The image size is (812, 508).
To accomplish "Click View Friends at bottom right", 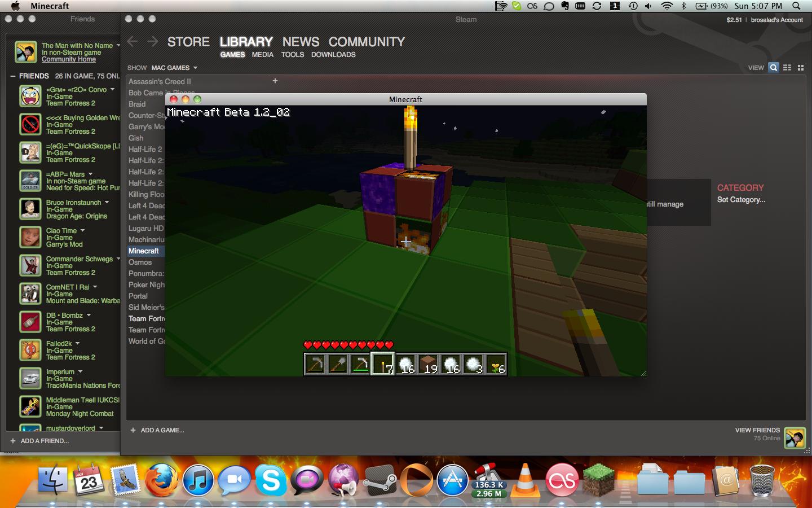I will click(x=757, y=430).
